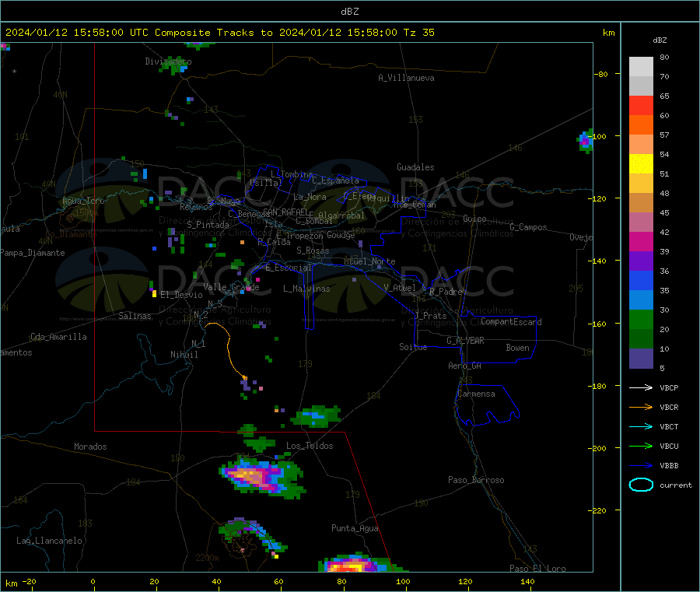Click the 'VBCR' legend label

tap(669, 407)
